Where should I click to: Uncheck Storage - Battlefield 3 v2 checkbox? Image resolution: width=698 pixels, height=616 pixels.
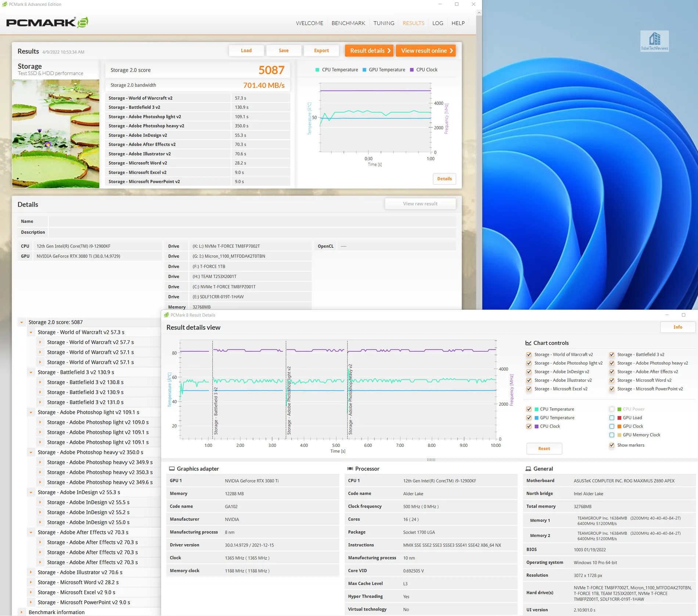coord(612,355)
